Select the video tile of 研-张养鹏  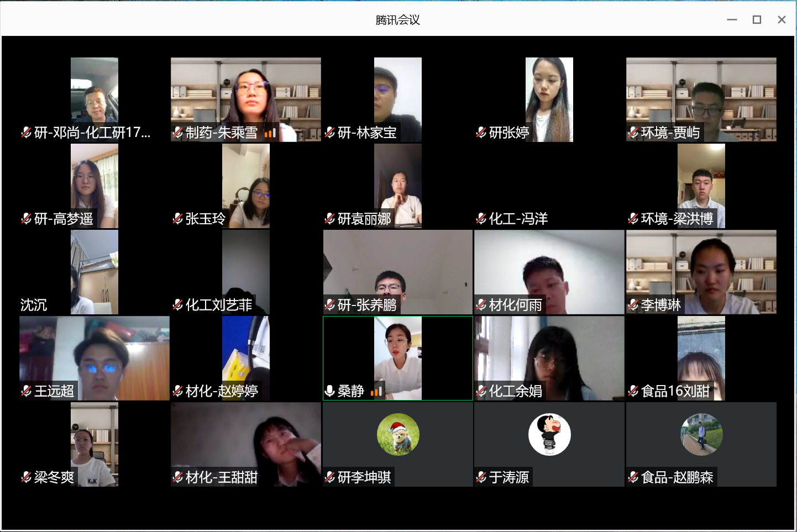coord(398,272)
